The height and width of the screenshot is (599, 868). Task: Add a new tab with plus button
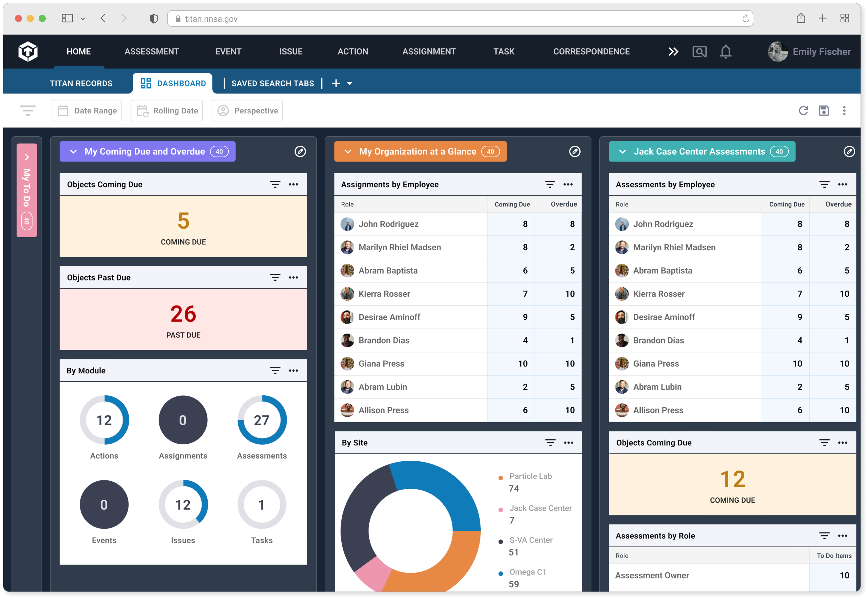click(x=336, y=83)
